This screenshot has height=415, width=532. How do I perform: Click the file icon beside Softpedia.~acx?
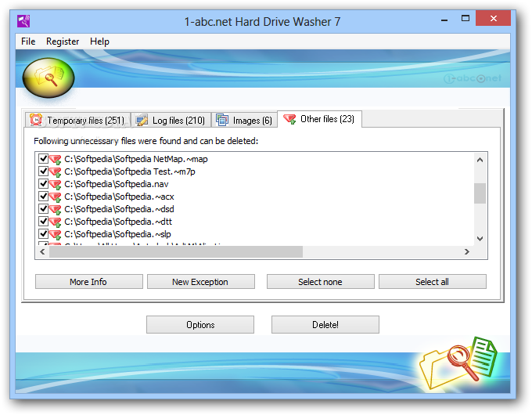(55, 197)
